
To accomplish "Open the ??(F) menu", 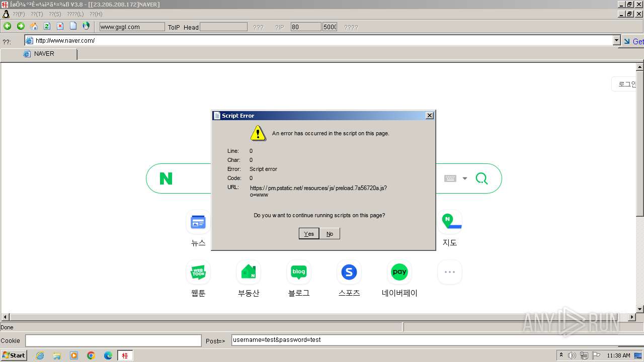I will [x=19, y=14].
